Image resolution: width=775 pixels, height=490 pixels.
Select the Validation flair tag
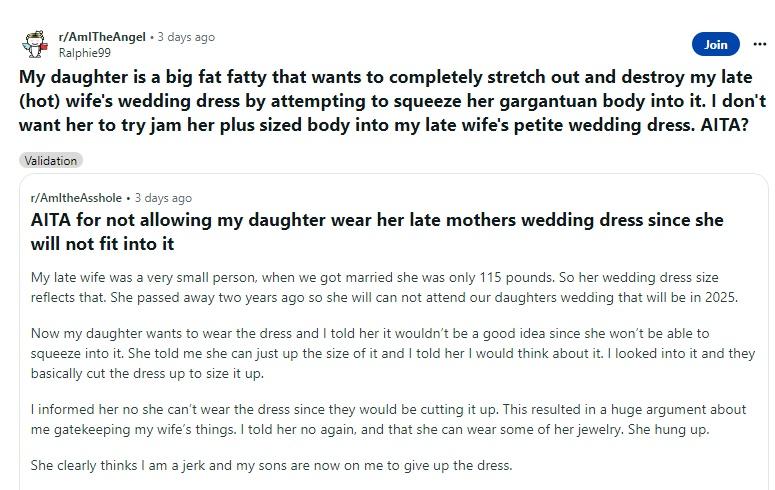[50, 160]
